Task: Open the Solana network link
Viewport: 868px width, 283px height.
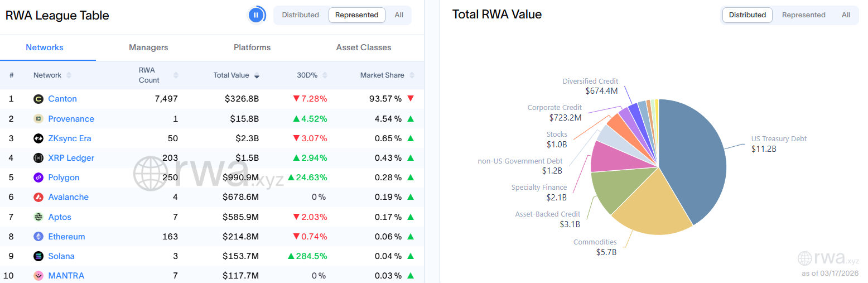Action: point(61,256)
